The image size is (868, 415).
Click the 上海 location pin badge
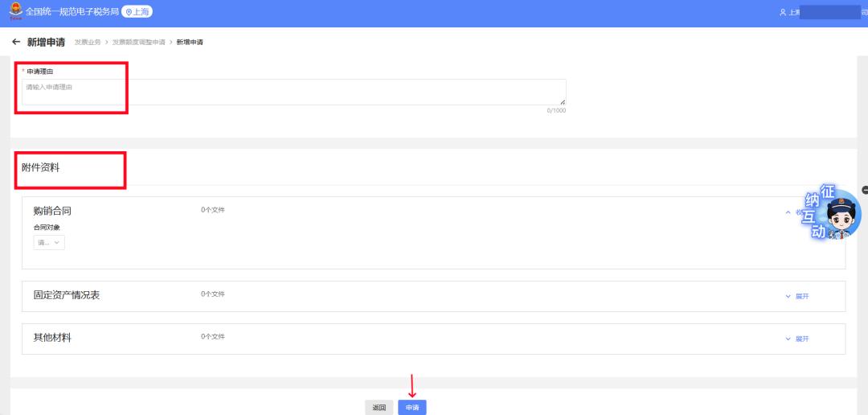[137, 12]
